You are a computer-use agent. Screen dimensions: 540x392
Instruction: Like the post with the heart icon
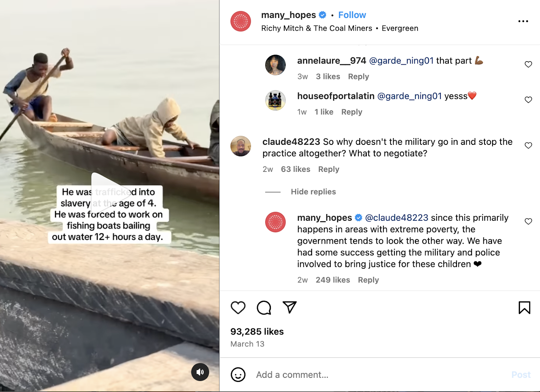click(238, 308)
